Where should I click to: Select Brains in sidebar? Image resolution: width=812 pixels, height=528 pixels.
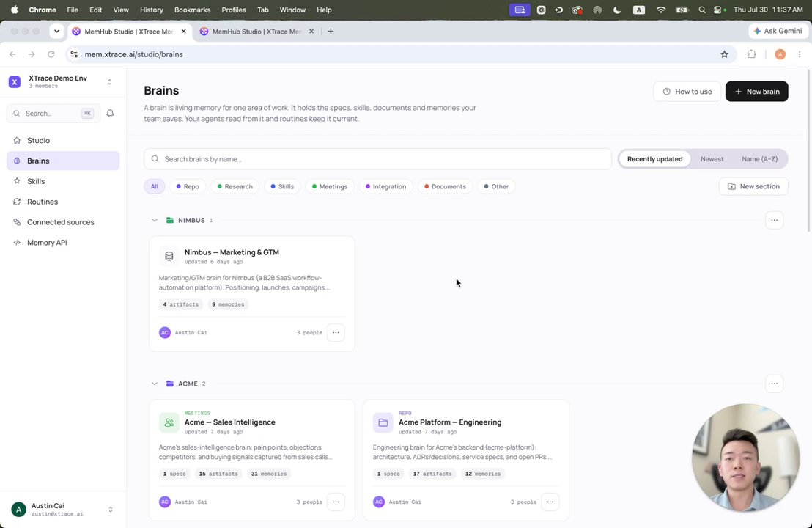(63, 161)
